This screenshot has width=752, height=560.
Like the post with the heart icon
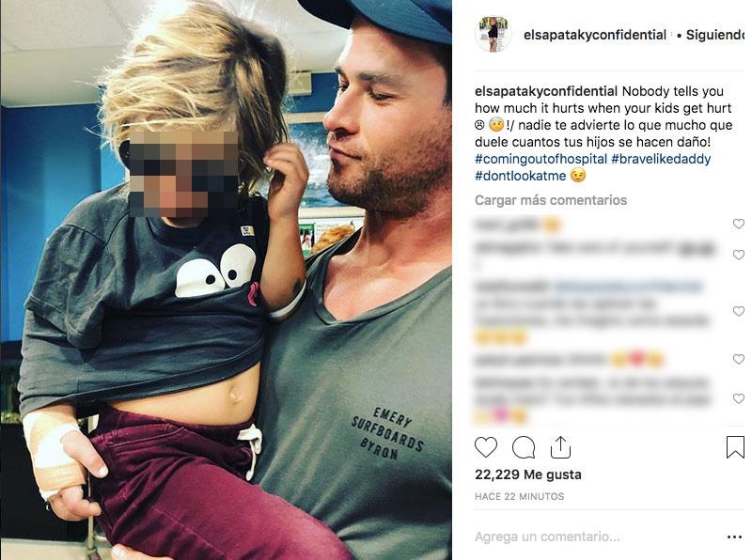tap(486, 447)
